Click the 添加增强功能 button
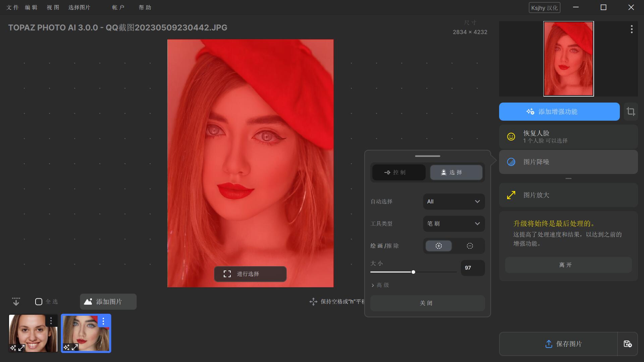This screenshot has width=644, height=362. click(x=559, y=112)
